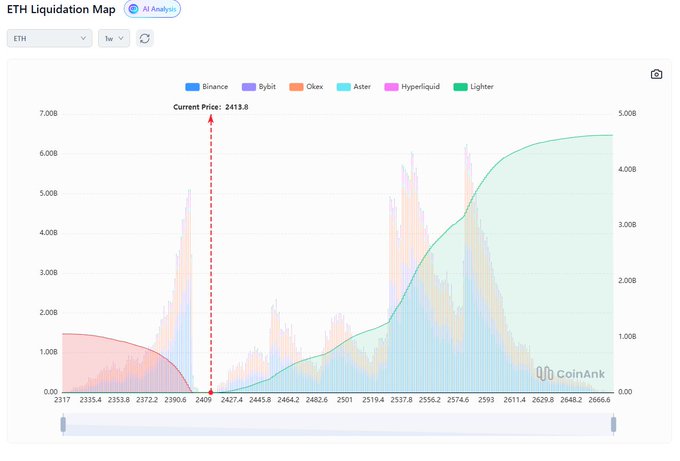The height and width of the screenshot is (461, 680).
Task: Click x-axis label 2501
Action: pyautogui.click(x=345, y=400)
